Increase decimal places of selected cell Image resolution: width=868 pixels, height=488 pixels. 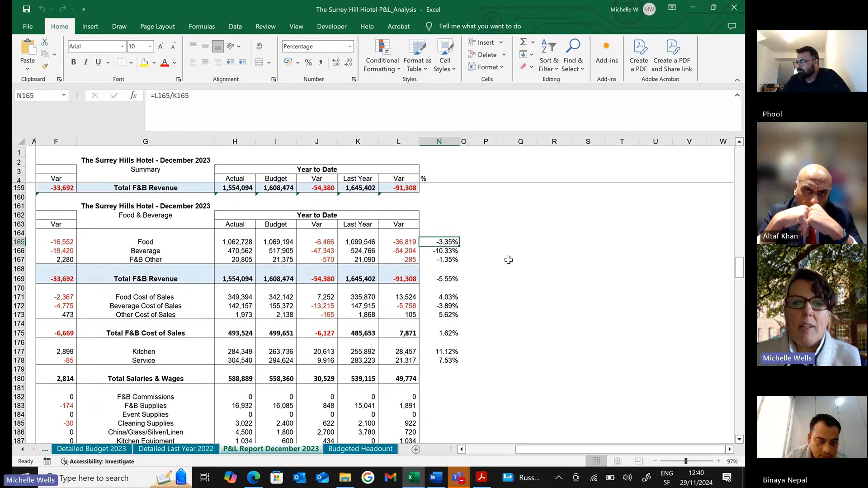click(x=335, y=62)
